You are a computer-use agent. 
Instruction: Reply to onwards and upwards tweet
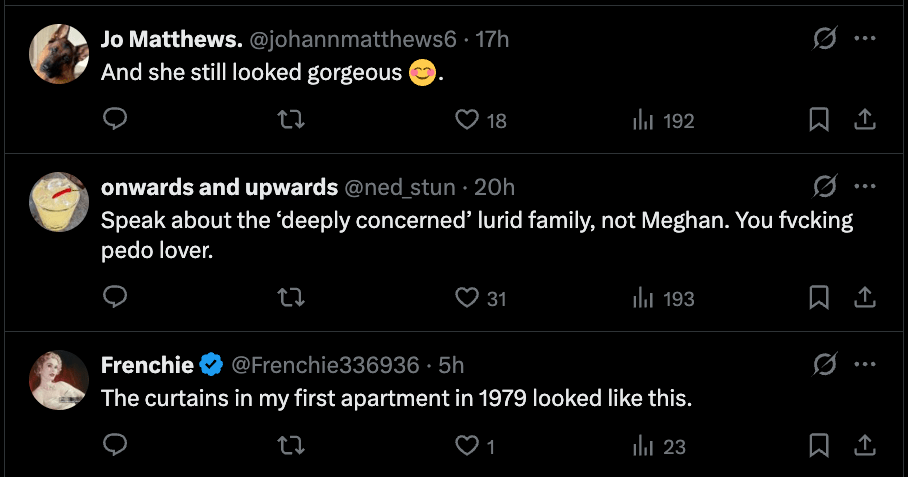116,298
